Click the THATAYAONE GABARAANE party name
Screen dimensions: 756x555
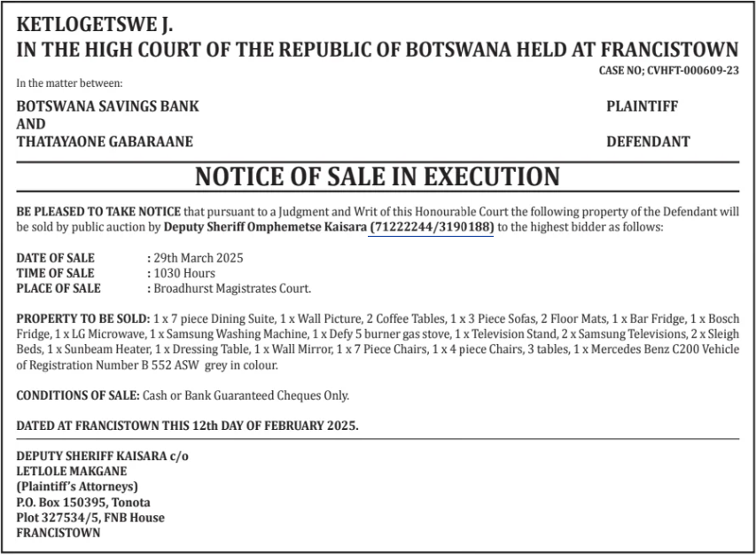coord(105,142)
